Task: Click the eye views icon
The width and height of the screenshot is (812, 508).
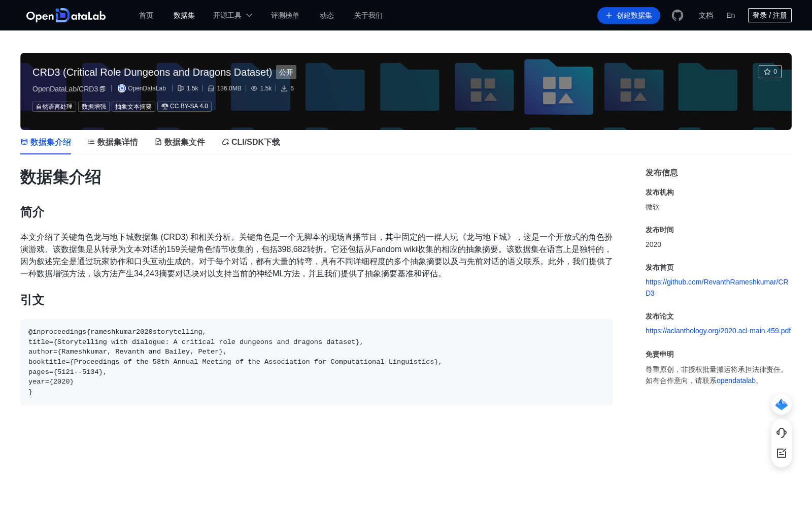Action: 254,88
